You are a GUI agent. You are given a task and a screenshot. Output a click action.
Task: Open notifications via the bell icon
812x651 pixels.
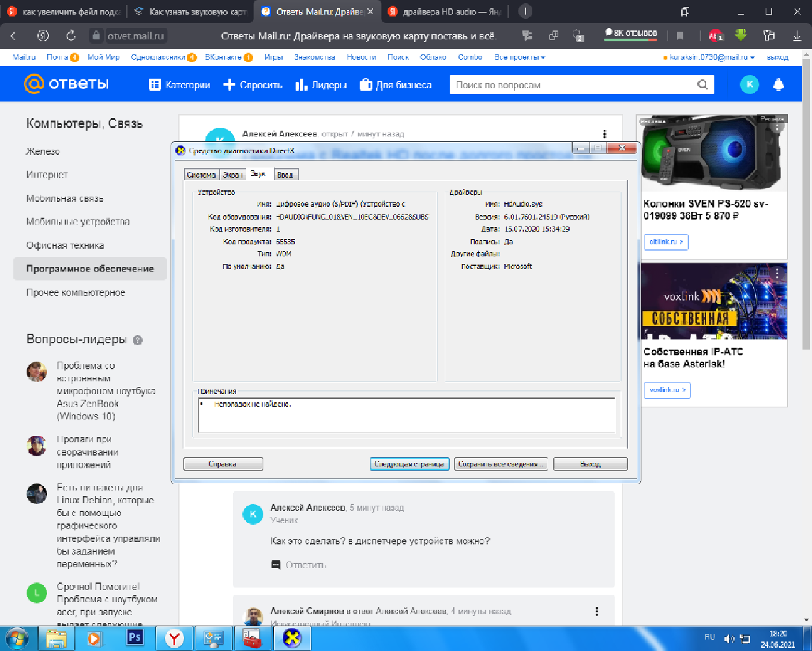[x=779, y=84]
